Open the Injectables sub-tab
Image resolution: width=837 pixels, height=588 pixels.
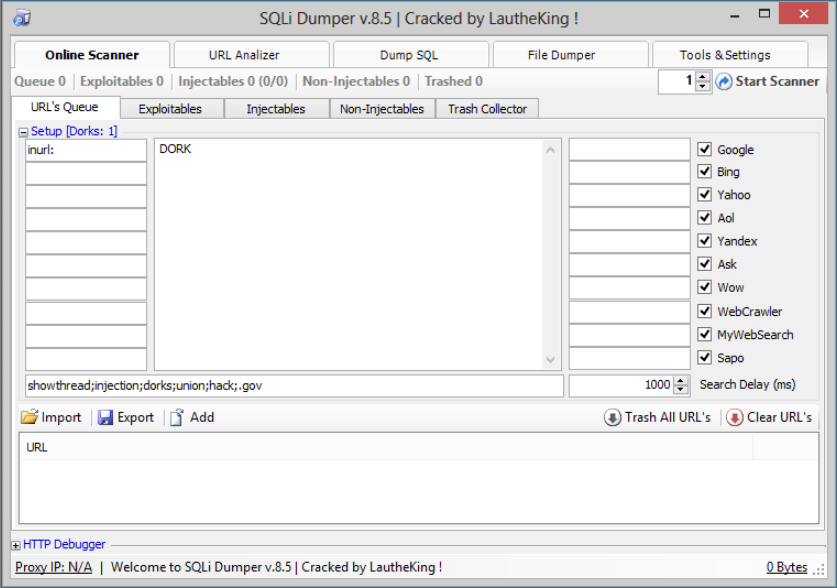tap(276, 109)
